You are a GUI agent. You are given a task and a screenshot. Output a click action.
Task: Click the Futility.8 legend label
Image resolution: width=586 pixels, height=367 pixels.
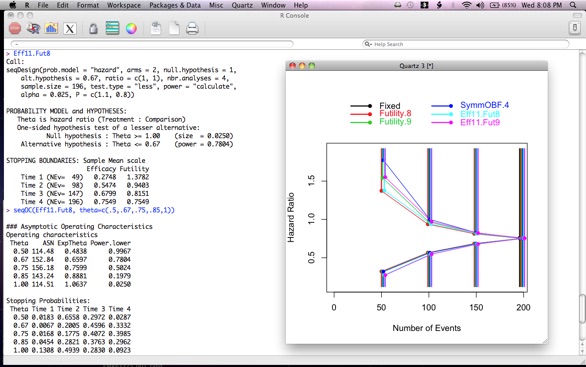(395, 114)
